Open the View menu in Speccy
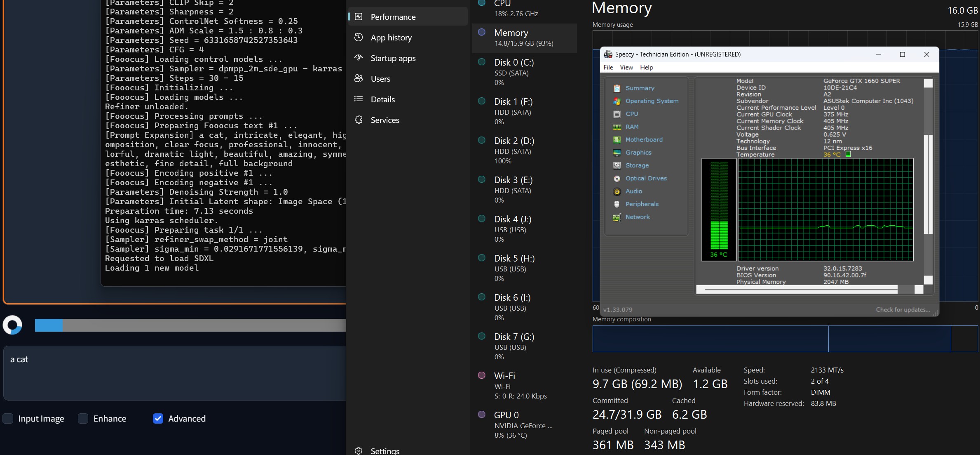Image resolution: width=980 pixels, height=455 pixels. pyautogui.click(x=626, y=67)
